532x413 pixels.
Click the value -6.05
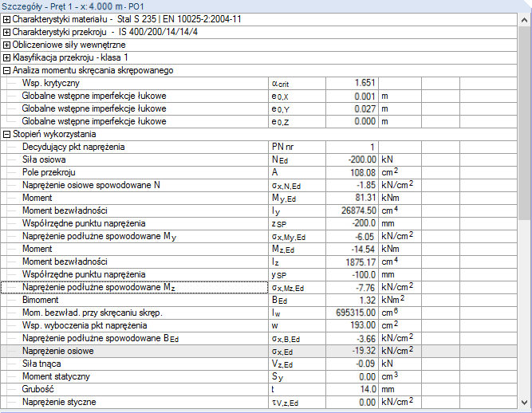tap(365, 236)
